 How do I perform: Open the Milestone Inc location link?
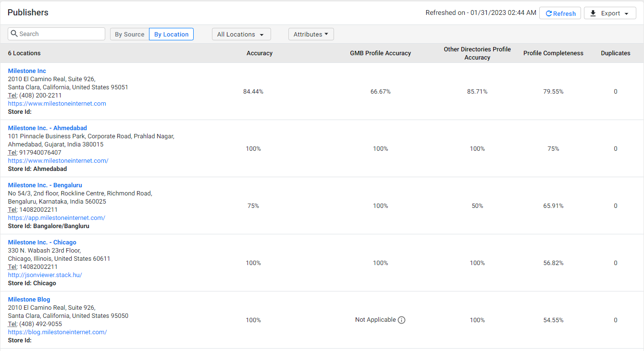(27, 71)
